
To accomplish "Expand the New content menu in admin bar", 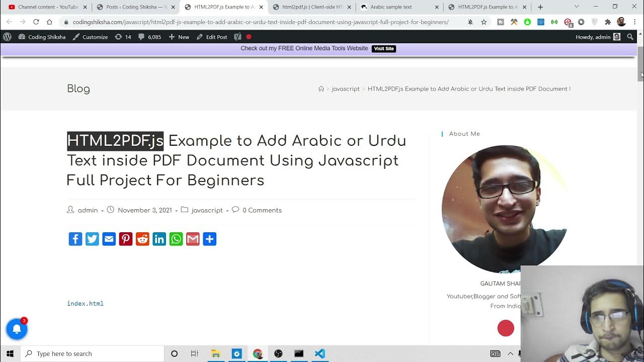I will tap(179, 37).
